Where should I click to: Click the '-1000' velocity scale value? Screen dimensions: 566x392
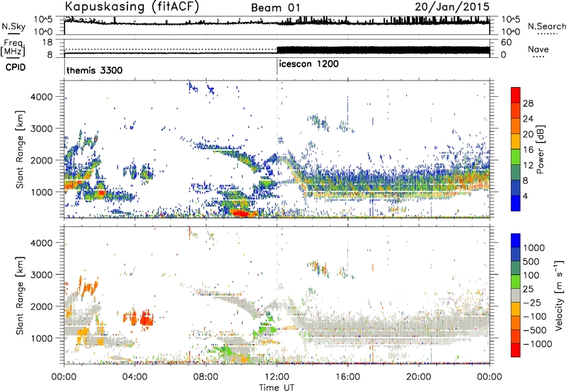pos(537,344)
